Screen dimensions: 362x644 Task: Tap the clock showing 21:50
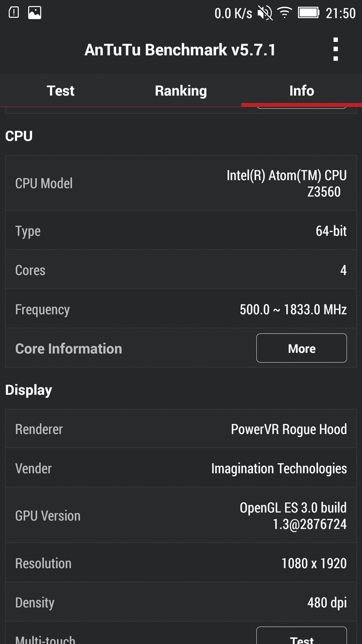(x=341, y=13)
